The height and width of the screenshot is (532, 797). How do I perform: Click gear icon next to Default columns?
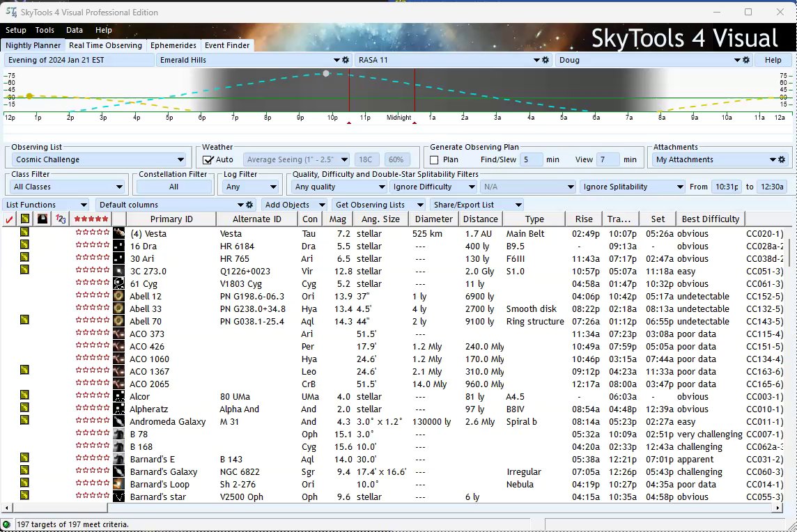pyautogui.click(x=250, y=205)
